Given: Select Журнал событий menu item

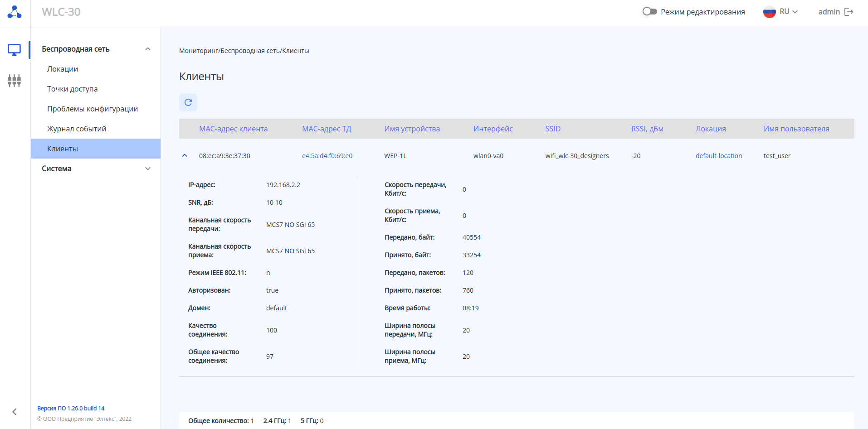Looking at the screenshot, I should point(77,129).
